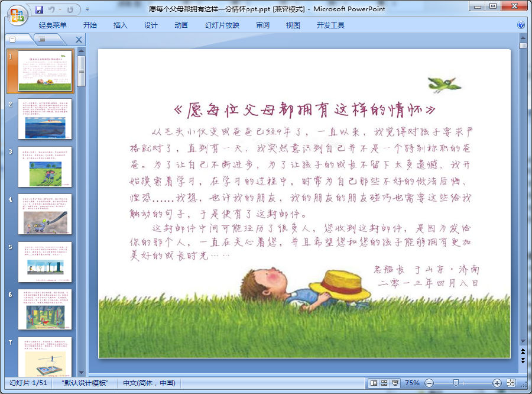Select slide 2 thumbnail with whale picture
Screen dimensions: 532x394
tap(45, 119)
